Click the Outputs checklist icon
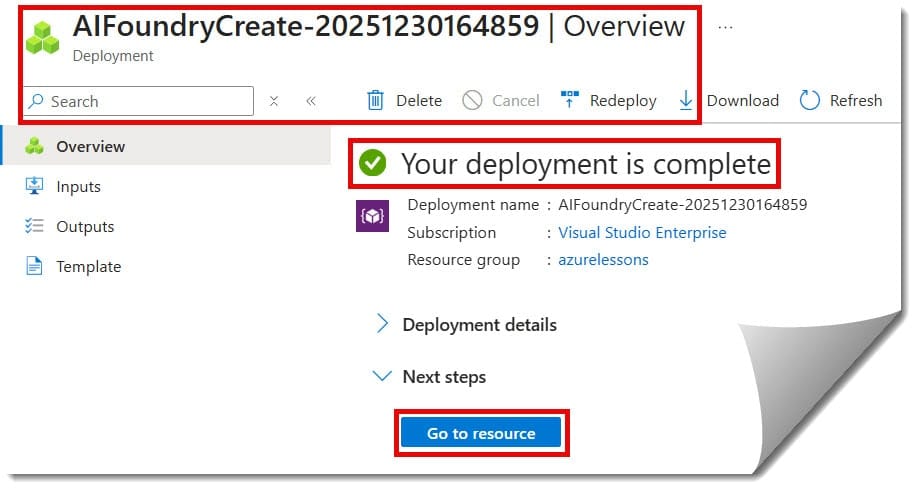 (x=34, y=226)
